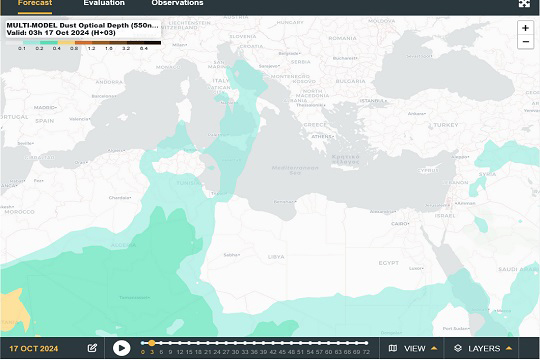Click the EGYPT country label
This screenshot has width=540, height=360.
[x=389, y=263]
